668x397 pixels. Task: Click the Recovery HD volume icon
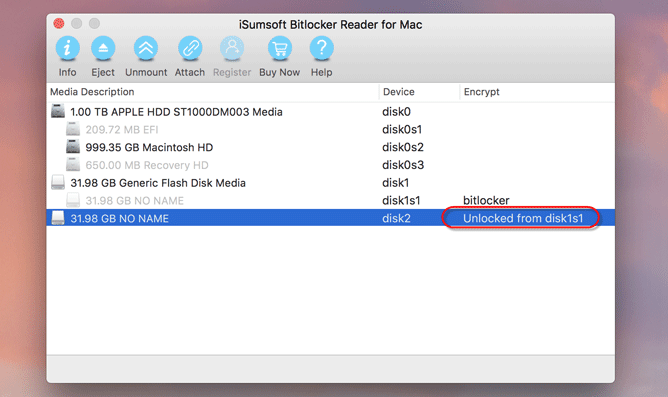(73, 164)
